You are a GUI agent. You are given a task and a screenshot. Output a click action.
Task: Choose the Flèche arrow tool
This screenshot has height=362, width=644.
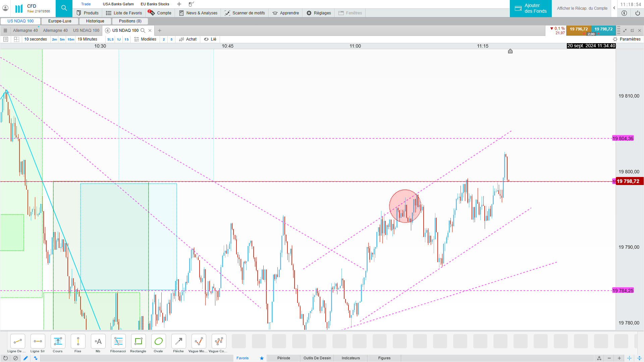tap(178, 342)
